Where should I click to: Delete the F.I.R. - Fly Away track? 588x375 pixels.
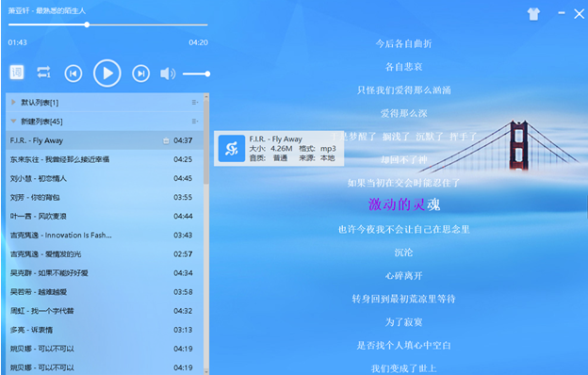pos(166,141)
